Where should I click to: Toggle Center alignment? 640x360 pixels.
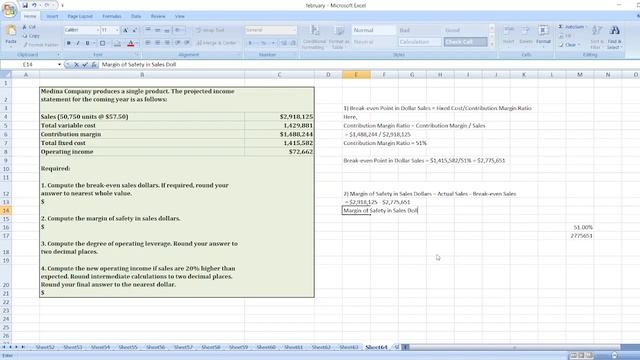tap(158, 43)
